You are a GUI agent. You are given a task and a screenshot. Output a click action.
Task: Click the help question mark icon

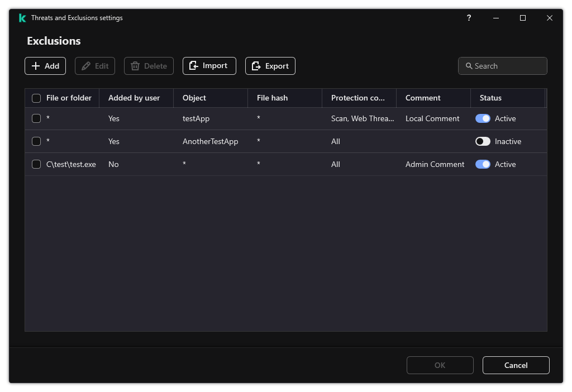(469, 18)
